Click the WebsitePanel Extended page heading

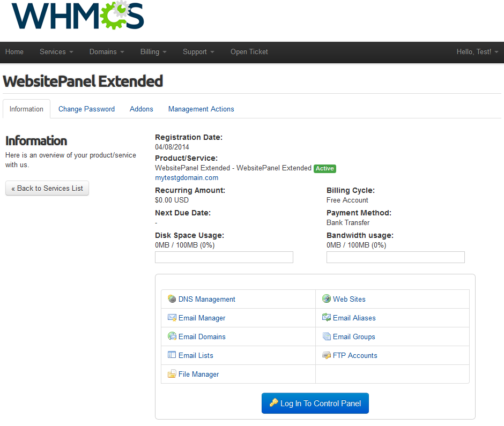(x=83, y=81)
